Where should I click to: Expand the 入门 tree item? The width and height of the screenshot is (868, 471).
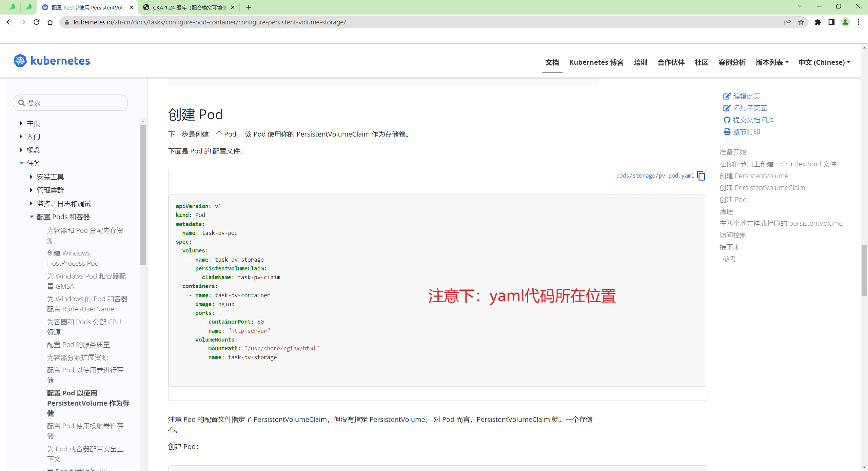coord(21,137)
